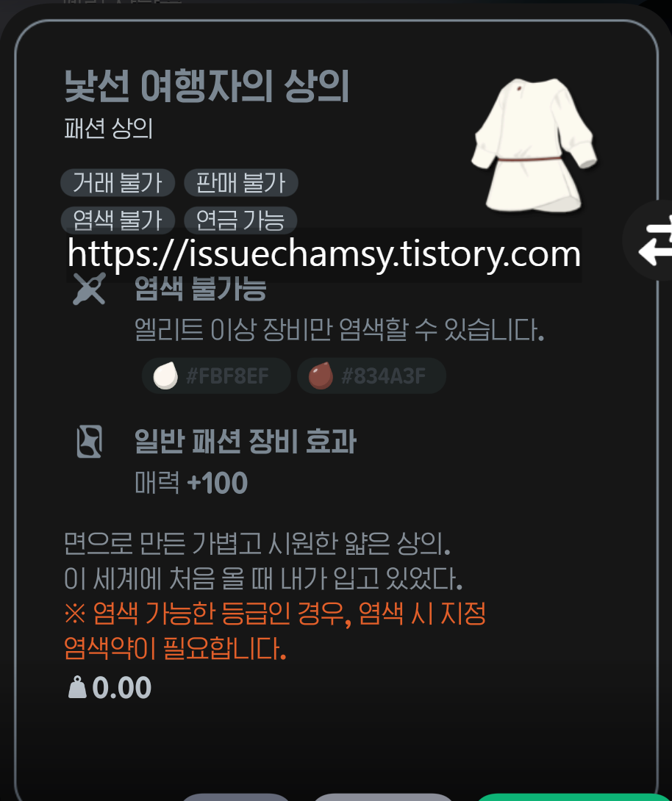
Task: Click the white dye droplet icon
Action: (165, 376)
